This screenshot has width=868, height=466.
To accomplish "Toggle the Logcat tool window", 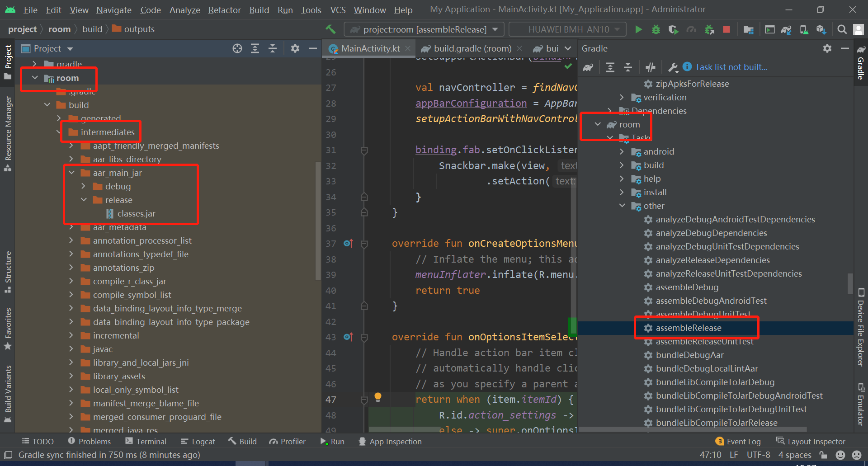I will click(198, 442).
